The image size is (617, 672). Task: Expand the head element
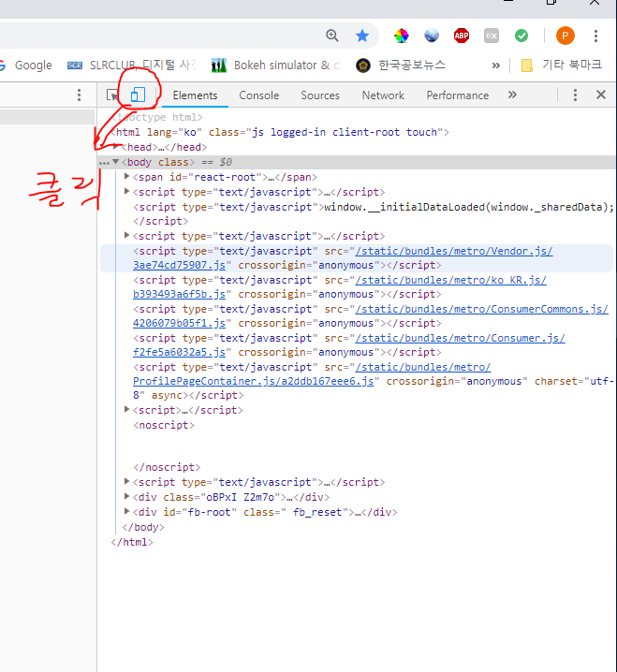116,147
